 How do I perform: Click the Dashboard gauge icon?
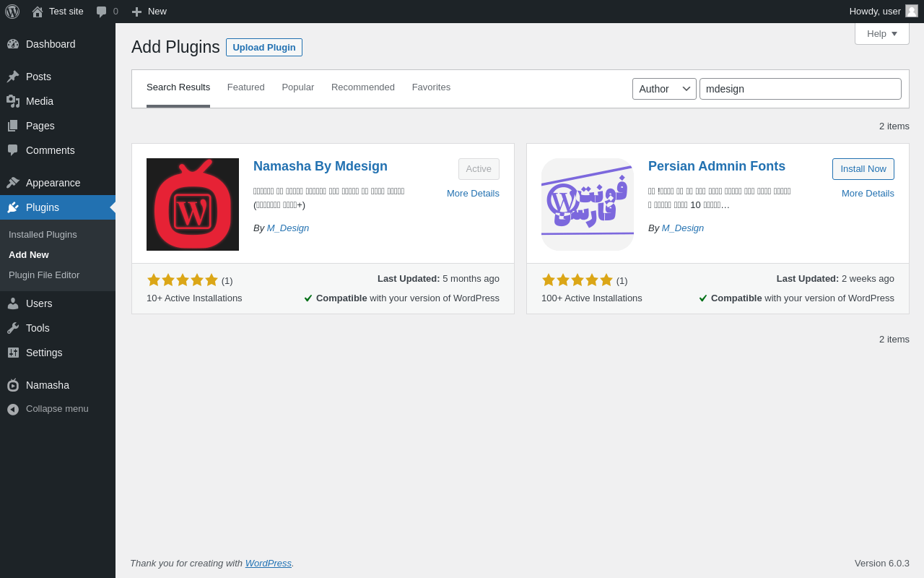tap(13, 44)
